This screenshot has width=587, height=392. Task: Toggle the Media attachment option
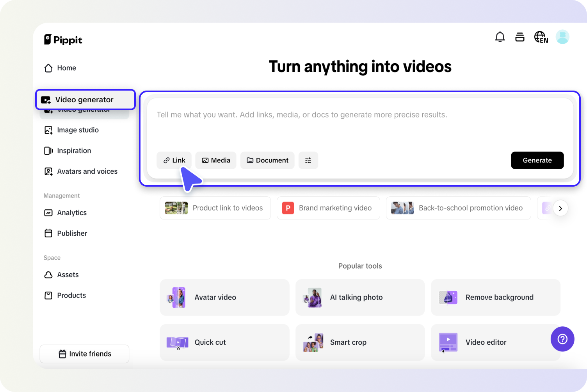[x=215, y=160]
